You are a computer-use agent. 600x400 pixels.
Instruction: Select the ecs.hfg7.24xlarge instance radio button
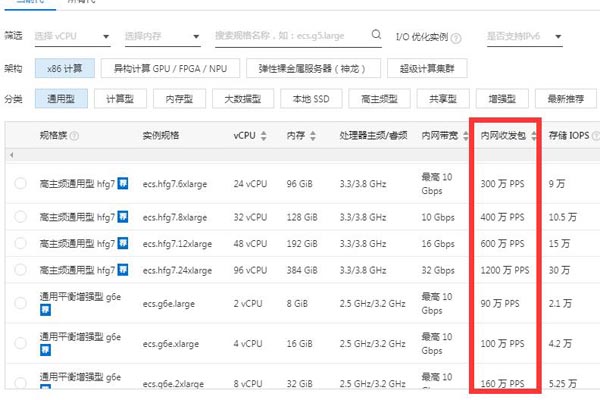coord(20,271)
